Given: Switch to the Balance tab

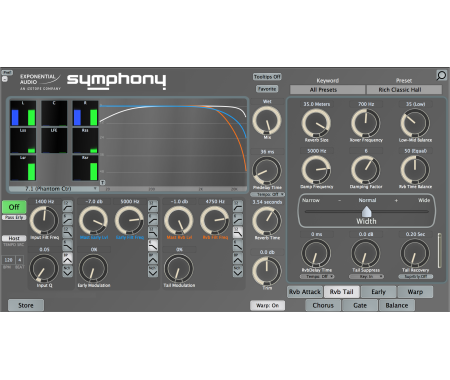Looking at the screenshot, I should point(397,305).
